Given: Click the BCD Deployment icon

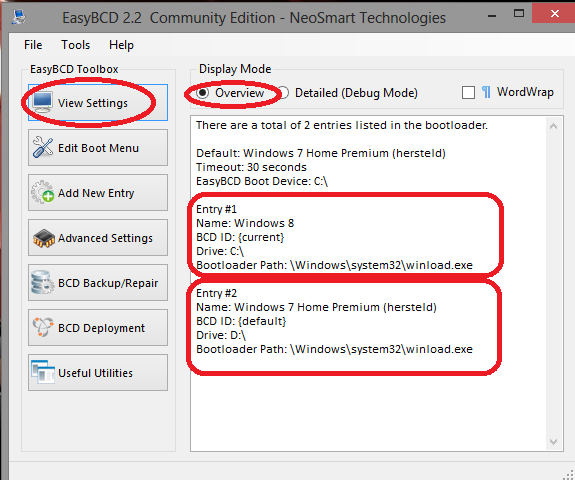Looking at the screenshot, I should pyautogui.click(x=43, y=327).
